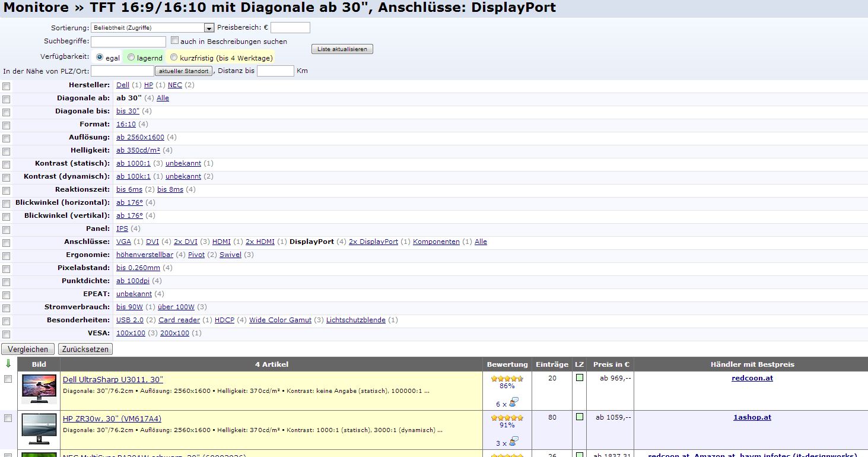The height and width of the screenshot is (457, 868).
Task: Click the 'bis 8ms' response time link
Action: click(170, 189)
